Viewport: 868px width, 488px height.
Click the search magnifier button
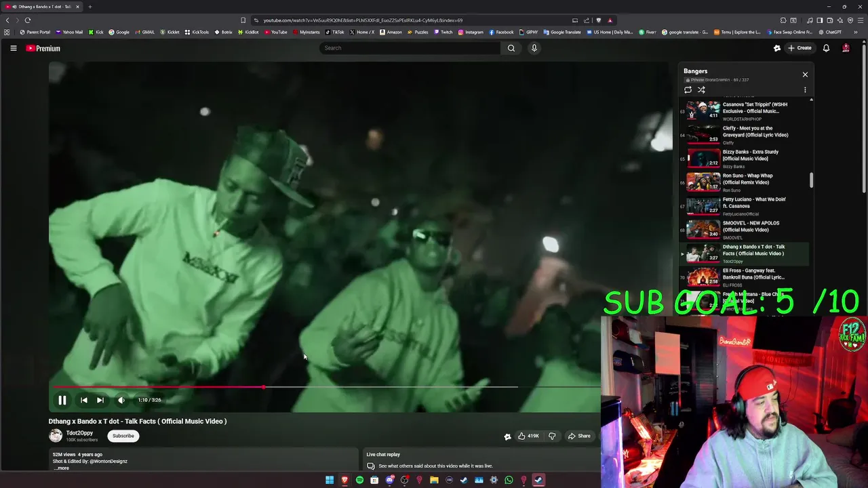511,48
